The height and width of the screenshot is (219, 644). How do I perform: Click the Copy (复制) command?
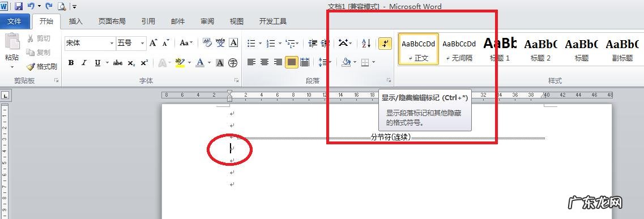pos(38,53)
